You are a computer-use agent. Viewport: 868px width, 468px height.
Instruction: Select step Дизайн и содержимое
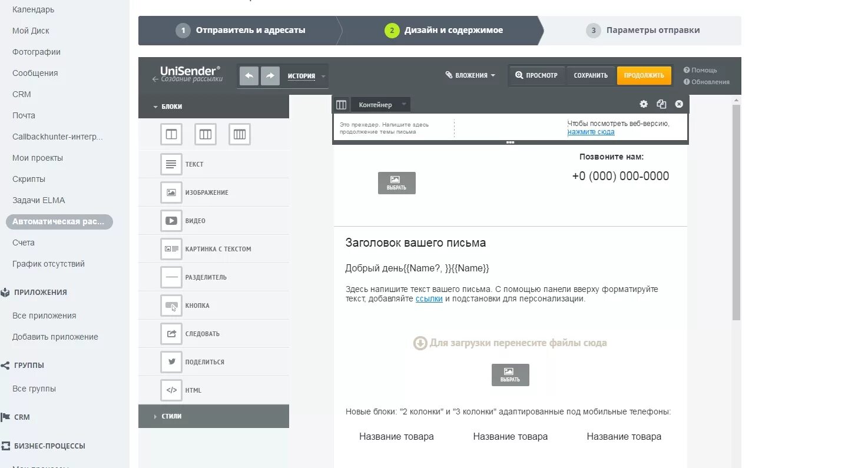point(443,30)
